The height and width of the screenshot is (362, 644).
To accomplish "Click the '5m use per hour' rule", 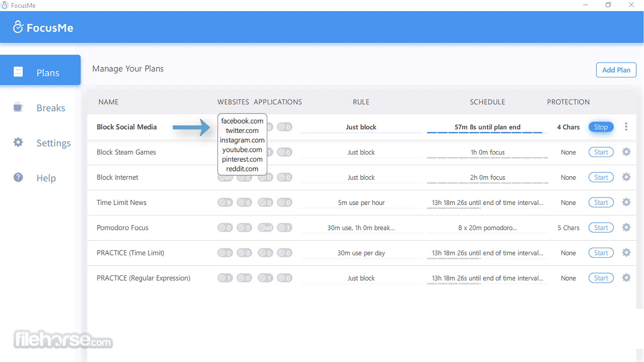I will click(361, 203).
